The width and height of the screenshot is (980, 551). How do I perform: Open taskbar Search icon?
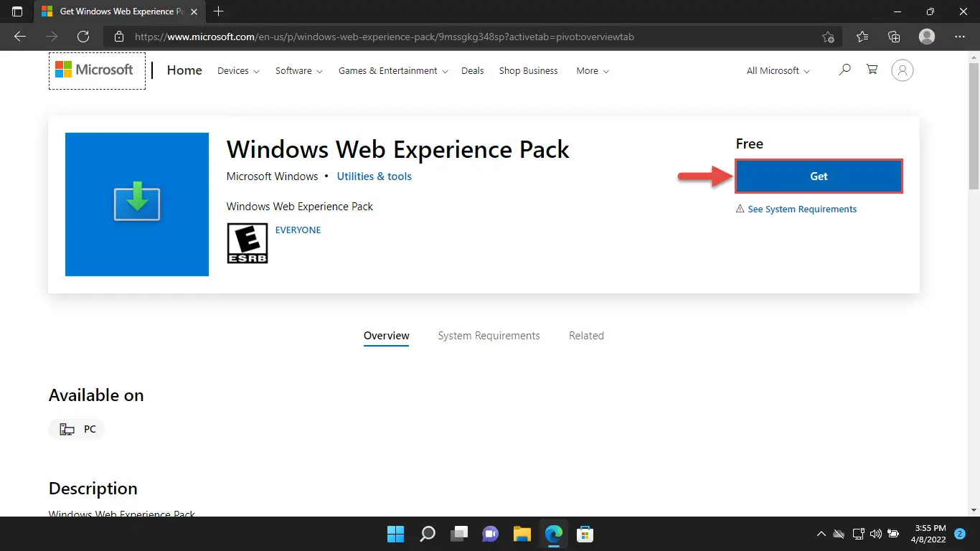428,534
